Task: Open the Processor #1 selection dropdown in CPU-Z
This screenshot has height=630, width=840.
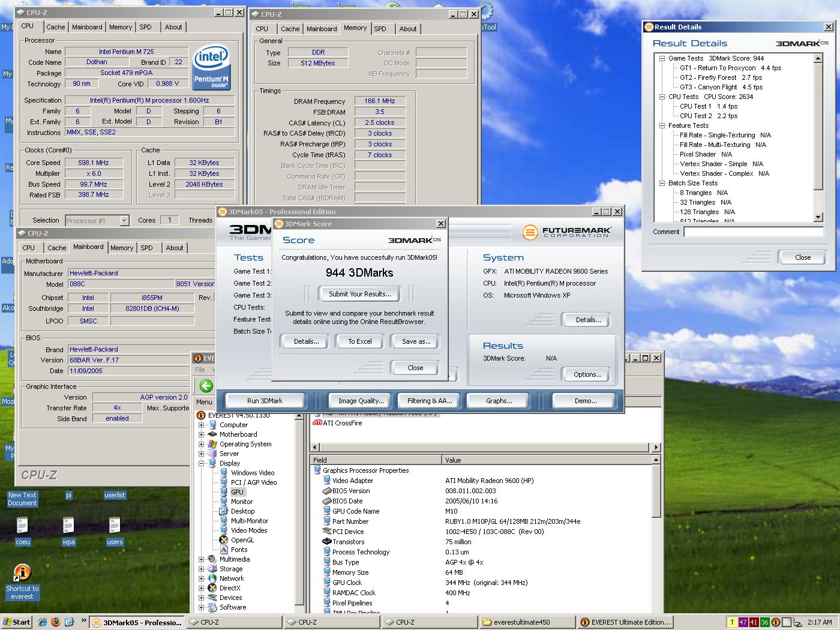Action: pos(124,220)
